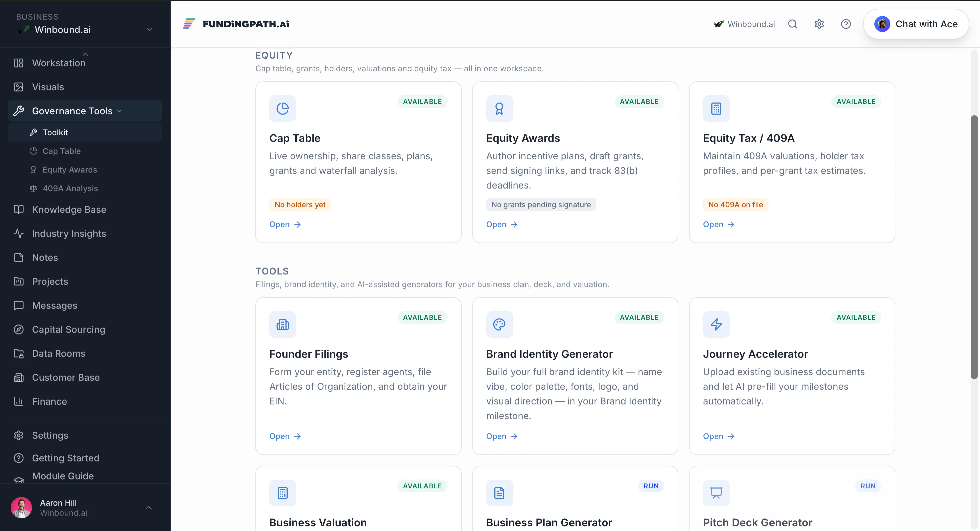Open the Journey Accelerator card link
The image size is (980, 531).
(x=719, y=436)
